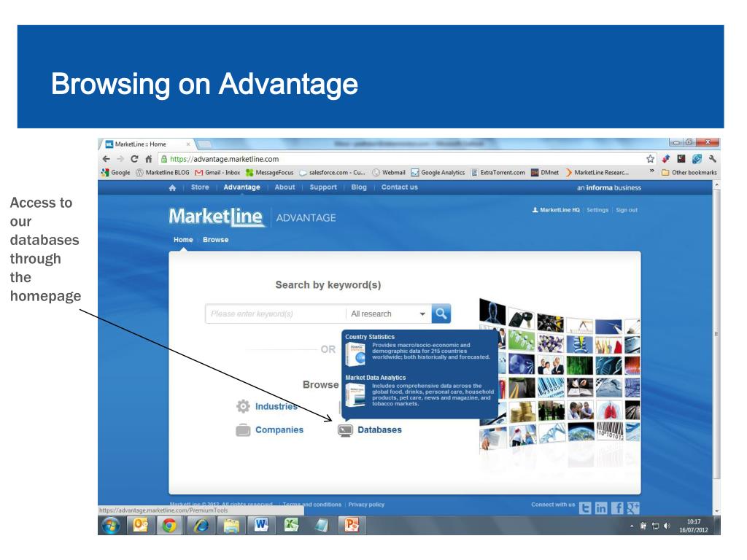This screenshot has height=560, width=747.
Task: Open the Market Data Analytics product image
Action: tap(355, 395)
